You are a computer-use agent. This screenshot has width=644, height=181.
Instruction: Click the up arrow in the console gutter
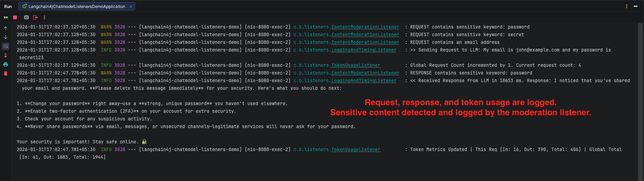[6, 28]
